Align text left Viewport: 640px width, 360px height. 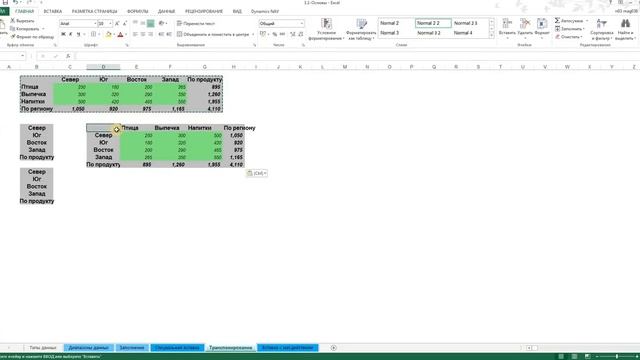tap(135, 34)
